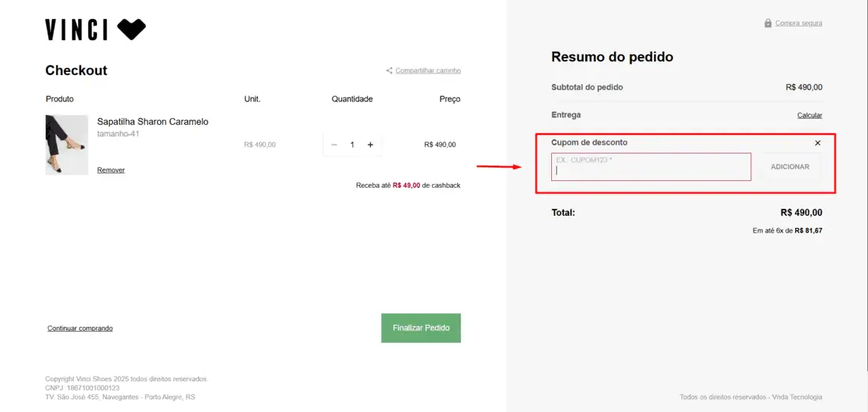Open the Sapatilha Sharon Caramelo product thumbnail
Image resolution: width=868 pixels, height=412 pixels.
(x=67, y=145)
